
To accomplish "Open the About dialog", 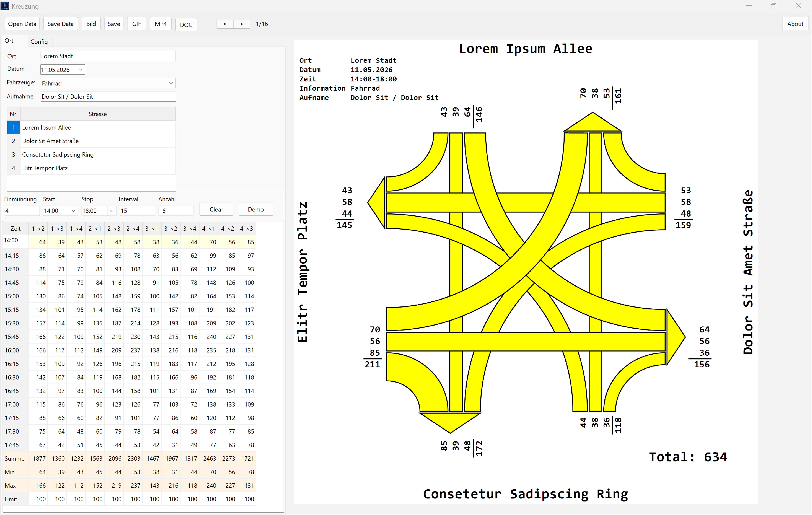I will [x=795, y=24].
